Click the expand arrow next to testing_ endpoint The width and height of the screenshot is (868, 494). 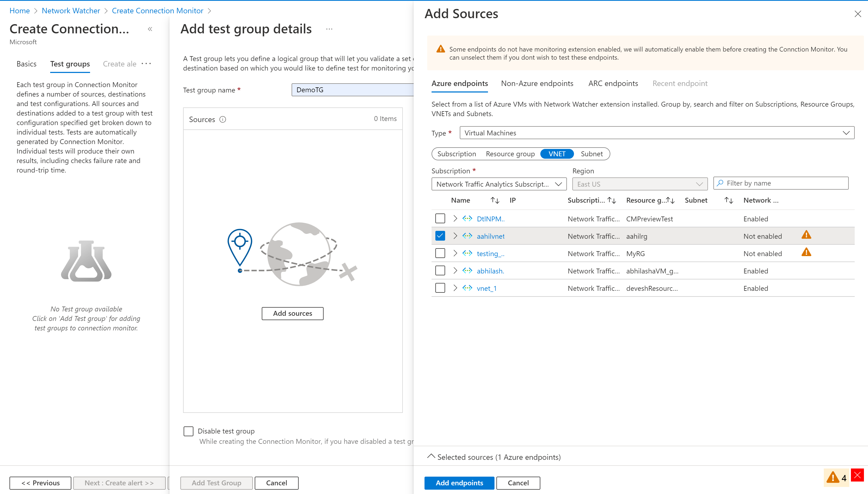click(x=455, y=253)
